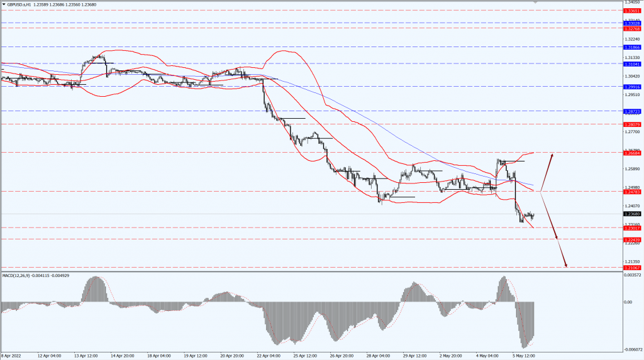644x360 pixels.
Task: Click the lowest red arrow tip near 1.21067
Action: (x=566, y=267)
